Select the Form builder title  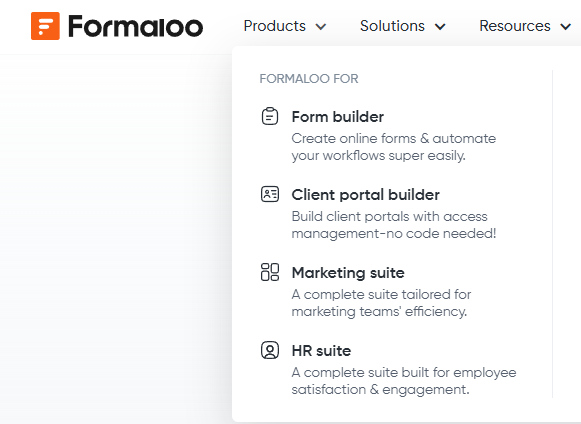point(338,117)
